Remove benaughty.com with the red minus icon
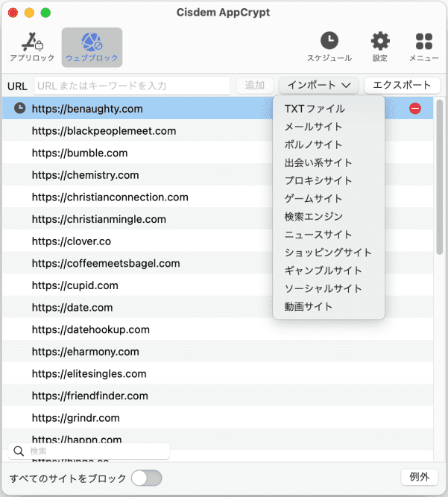Screen dimensions: 448x497 pos(415,108)
